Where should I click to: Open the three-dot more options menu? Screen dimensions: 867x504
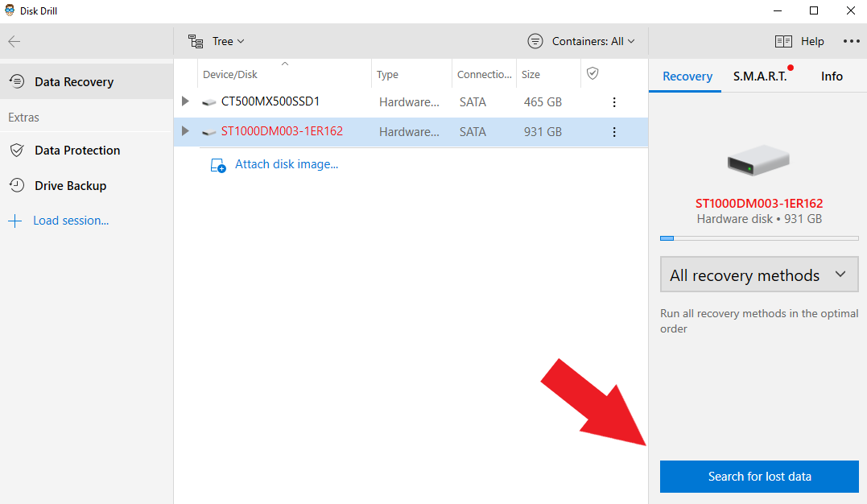point(852,41)
